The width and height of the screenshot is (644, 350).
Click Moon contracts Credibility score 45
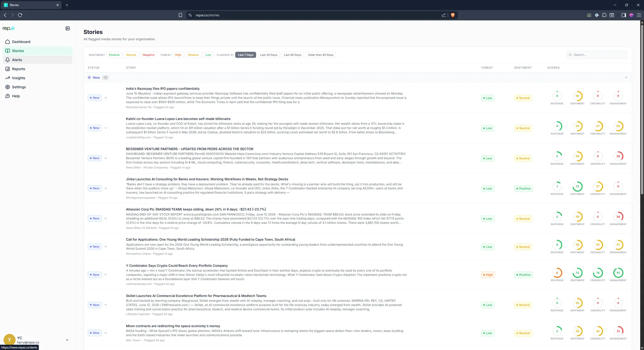point(598,331)
